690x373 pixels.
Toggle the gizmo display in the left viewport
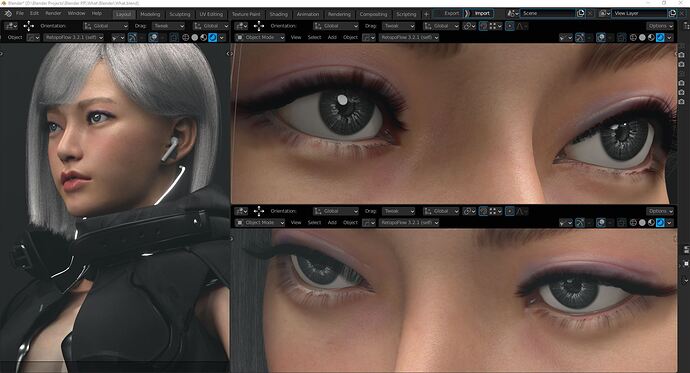point(132,37)
